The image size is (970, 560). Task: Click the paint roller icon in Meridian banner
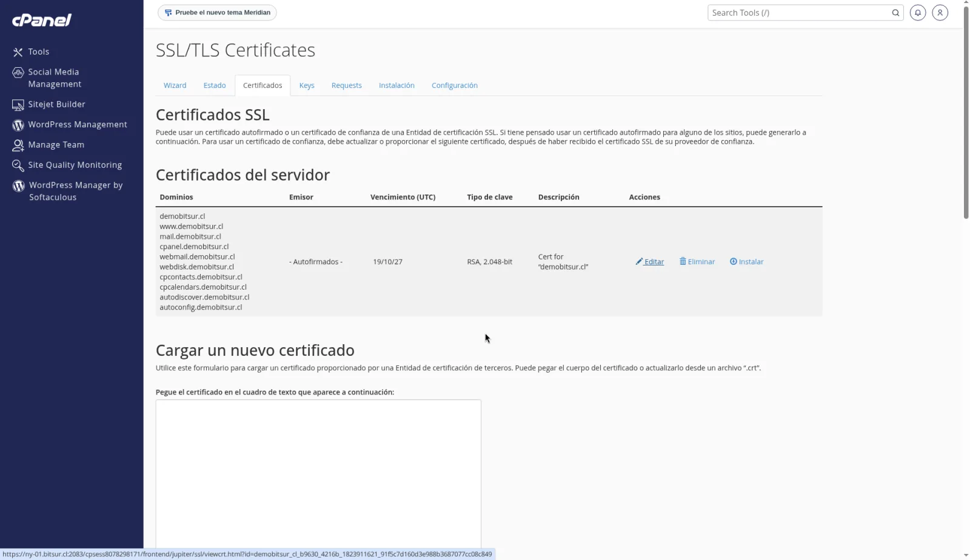click(x=169, y=13)
